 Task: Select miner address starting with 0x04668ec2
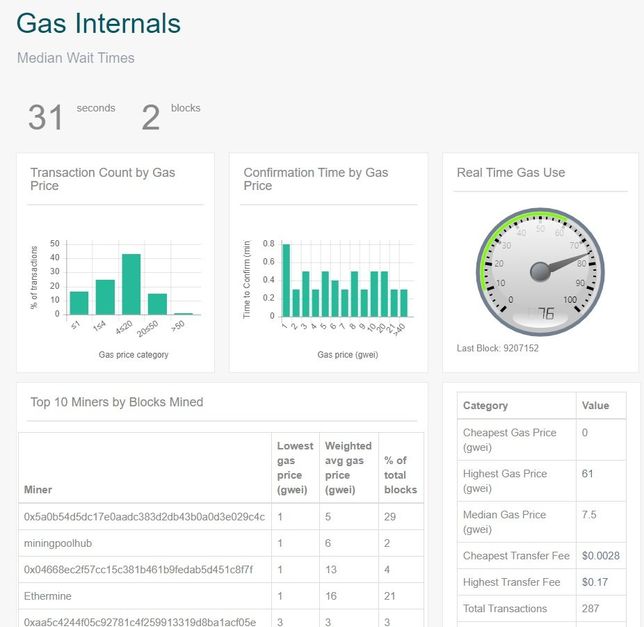138,570
